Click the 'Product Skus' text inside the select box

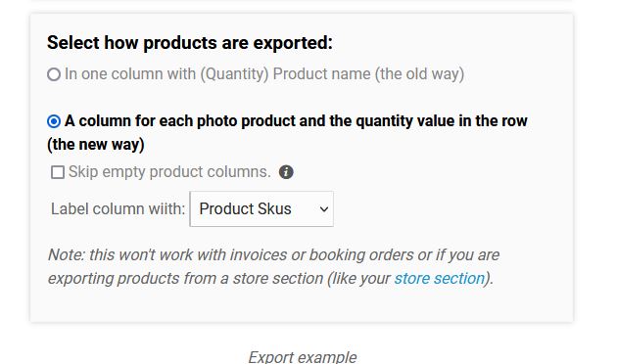245,208
